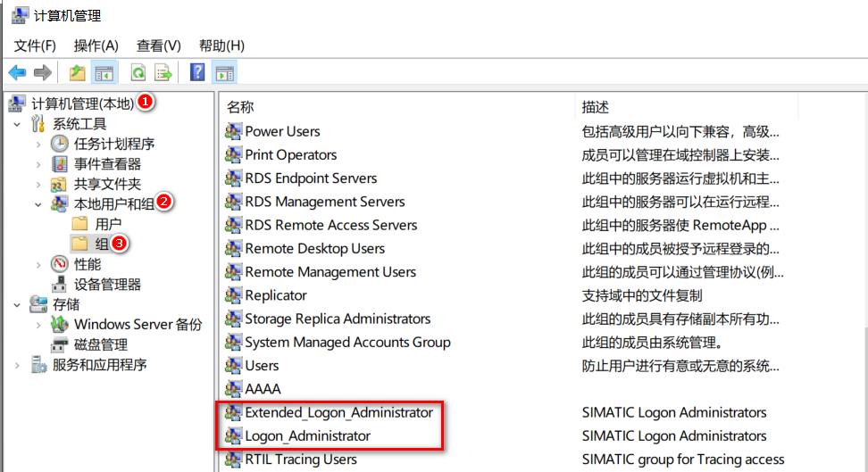Image resolution: width=868 pixels, height=472 pixels.
Task: Collapse the 系统工具 tree node
Action: click(17, 124)
